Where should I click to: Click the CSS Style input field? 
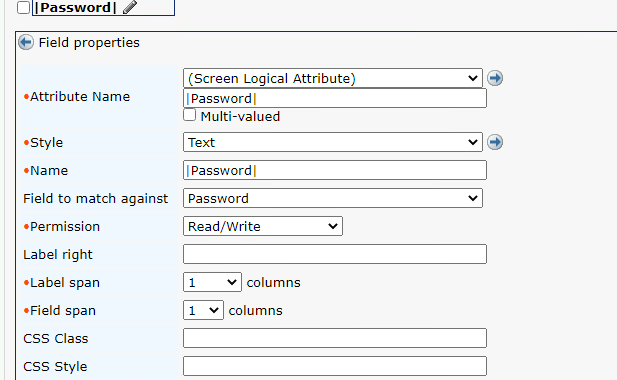(x=335, y=366)
